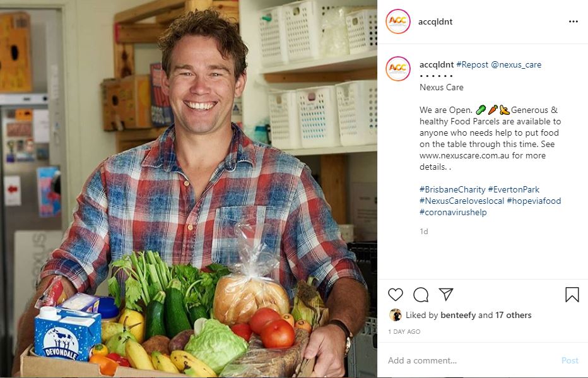Open the #NexusCareloveslocal hashtag
This screenshot has width=588, height=378.
(x=462, y=201)
